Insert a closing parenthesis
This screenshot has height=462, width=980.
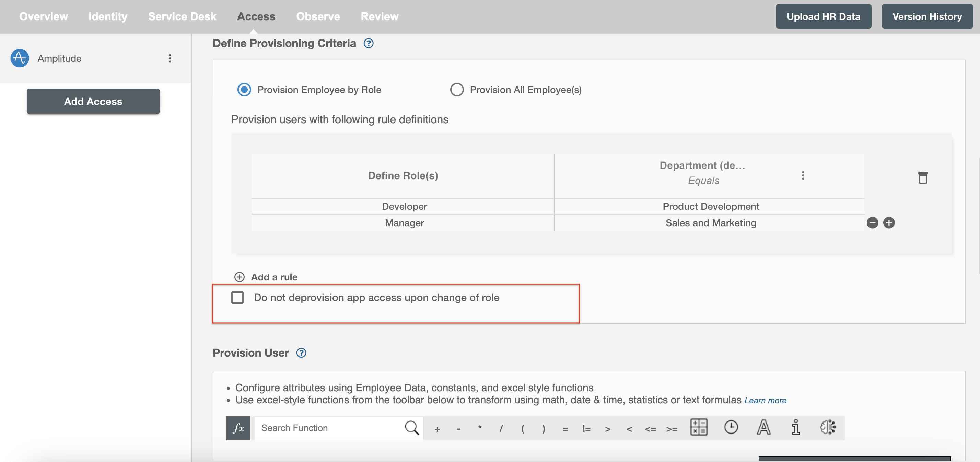[x=544, y=429]
